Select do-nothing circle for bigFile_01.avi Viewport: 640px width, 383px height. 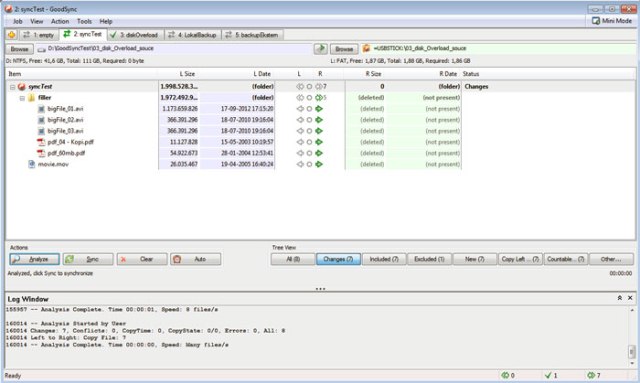point(309,109)
